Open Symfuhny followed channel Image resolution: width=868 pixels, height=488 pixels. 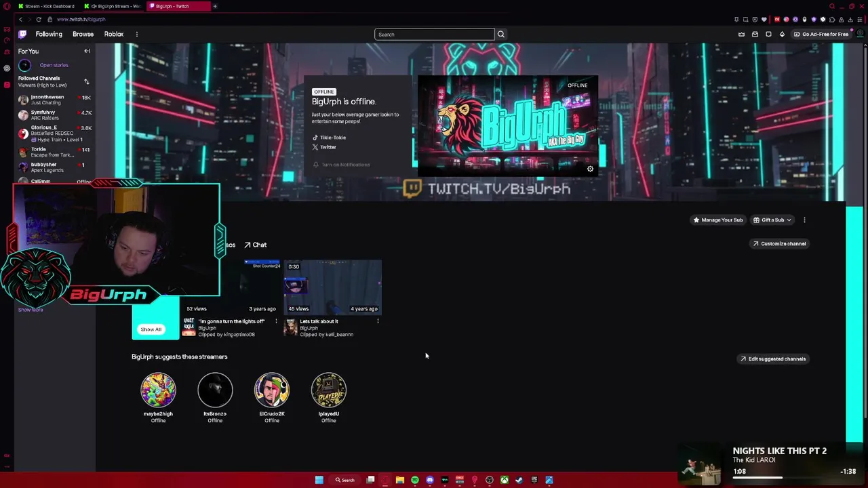click(54, 115)
